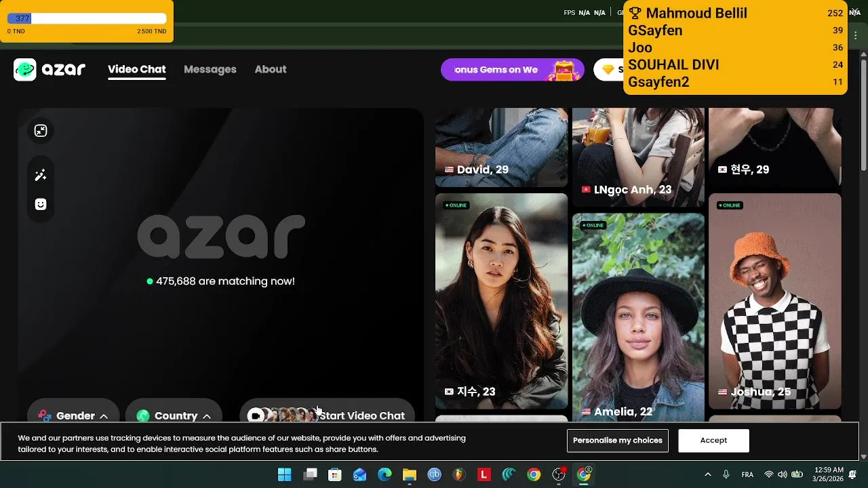Click the 377 donation progress bar

[x=87, y=18]
